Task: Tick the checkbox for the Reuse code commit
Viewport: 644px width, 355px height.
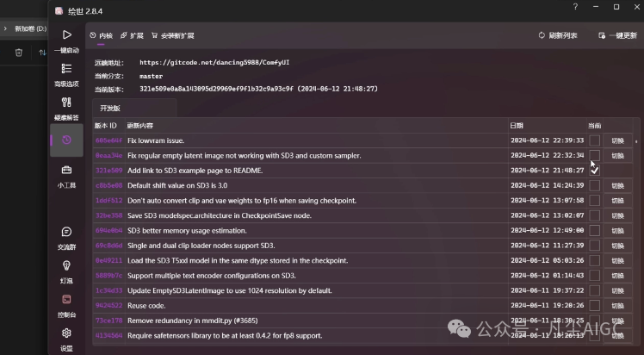Action: pos(594,305)
